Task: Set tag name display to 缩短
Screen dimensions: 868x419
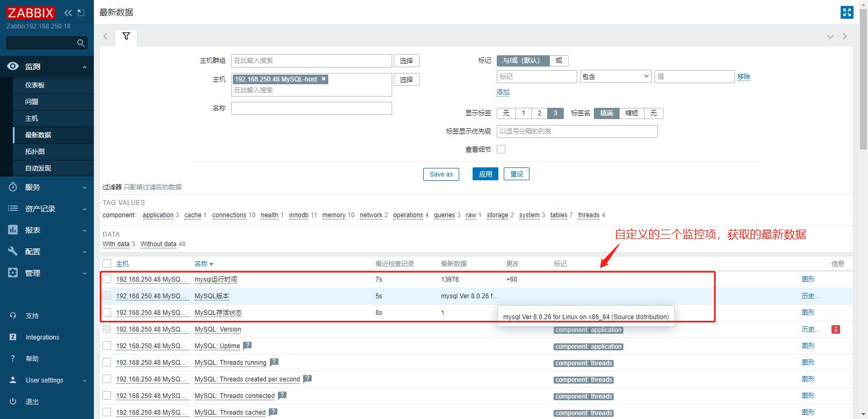Action: pyautogui.click(x=631, y=113)
